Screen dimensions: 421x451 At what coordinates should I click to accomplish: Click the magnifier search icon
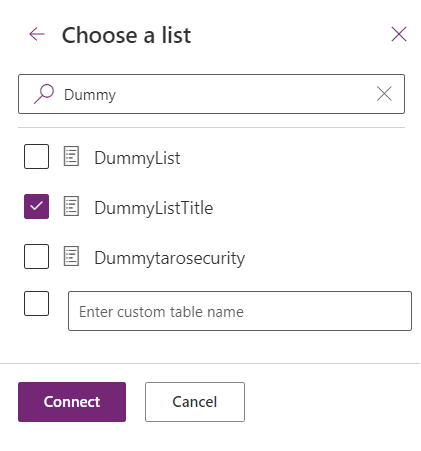tap(44, 94)
